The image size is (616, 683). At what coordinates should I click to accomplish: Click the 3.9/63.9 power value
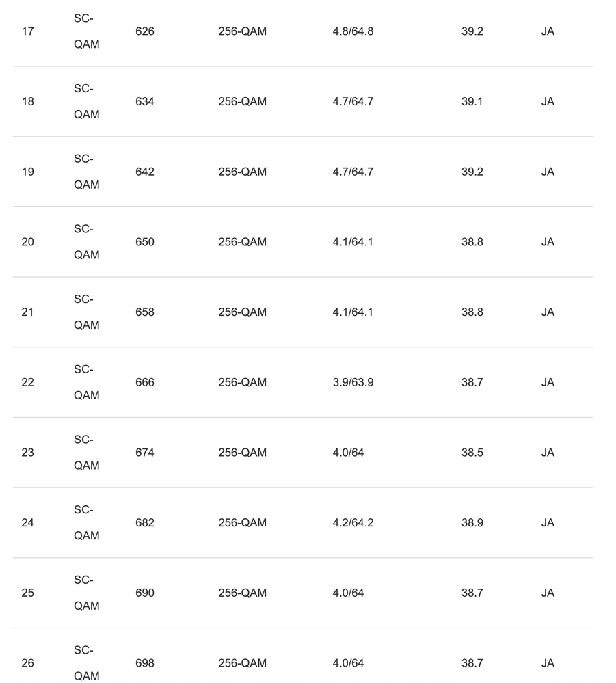pos(353,382)
